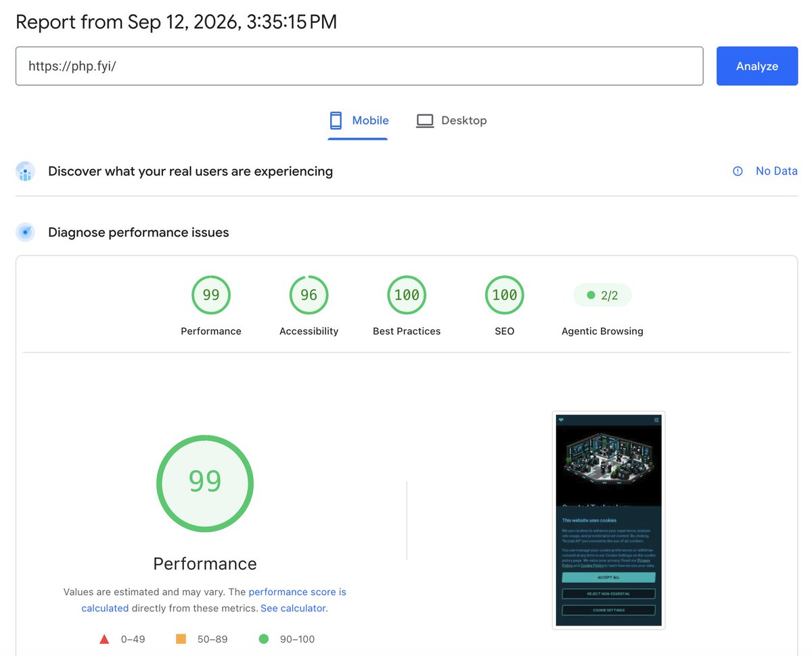Click the Discover what your real users are experiencing text
The width and height of the screenshot is (812, 656).
pyautogui.click(x=190, y=171)
